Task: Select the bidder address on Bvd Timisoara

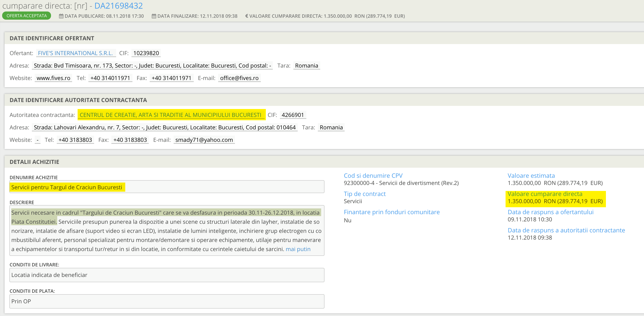Action: [x=152, y=65]
